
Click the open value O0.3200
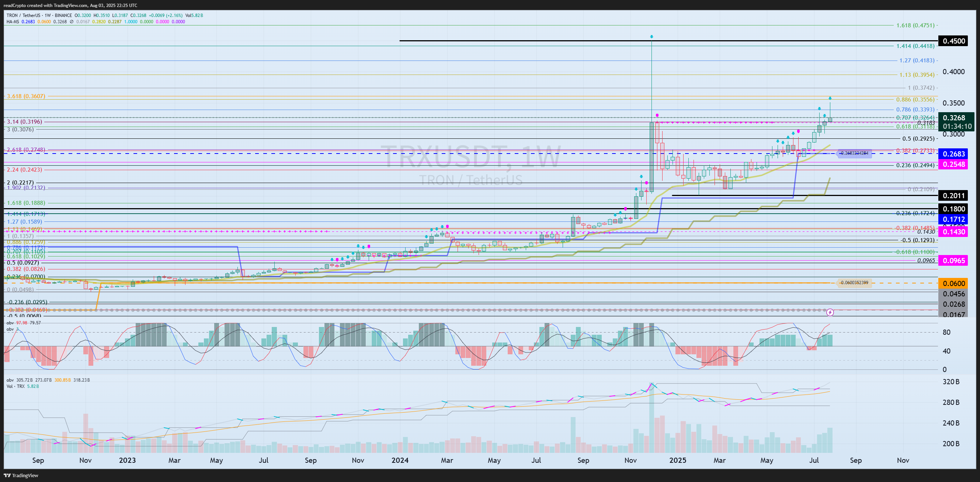tap(83, 16)
